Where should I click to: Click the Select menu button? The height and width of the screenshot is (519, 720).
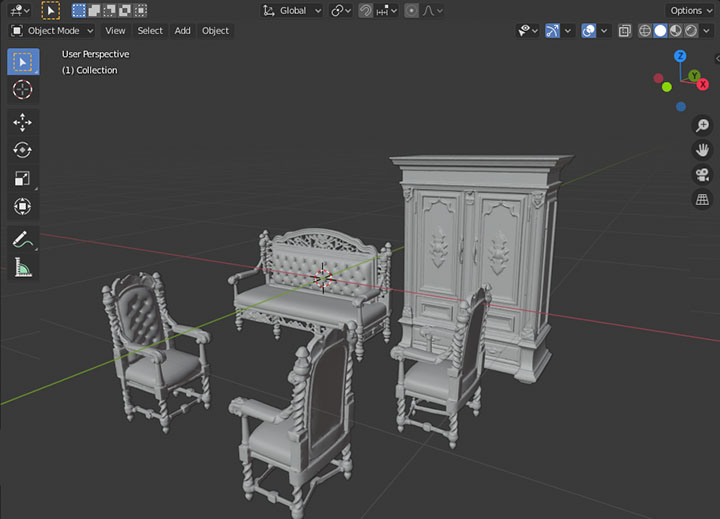pyautogui.click(x=150, y=31)
